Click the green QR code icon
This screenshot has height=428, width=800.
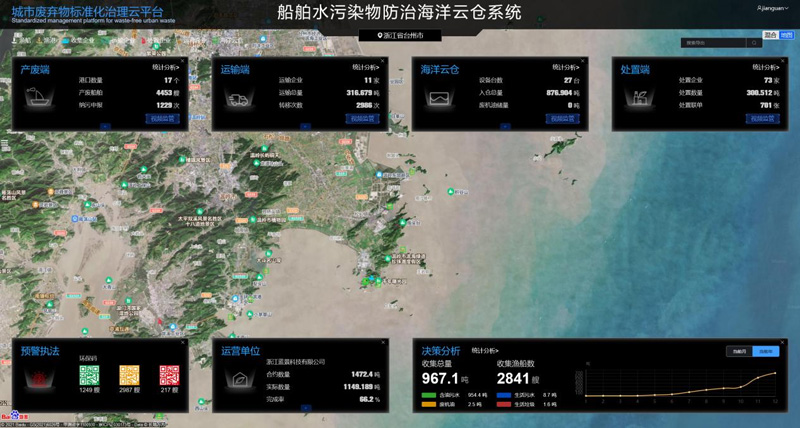point(90,375)
